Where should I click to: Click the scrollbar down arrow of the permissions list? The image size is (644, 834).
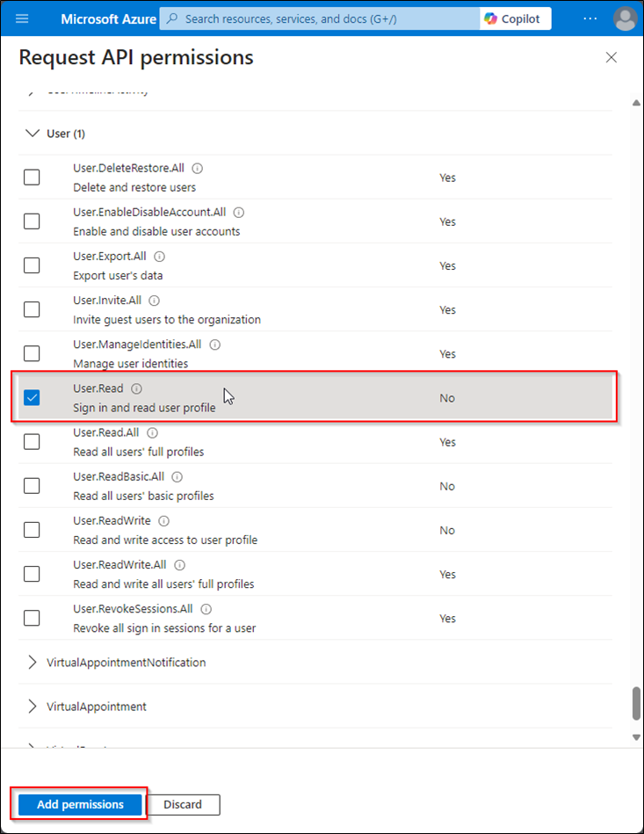tap(636, 737)
